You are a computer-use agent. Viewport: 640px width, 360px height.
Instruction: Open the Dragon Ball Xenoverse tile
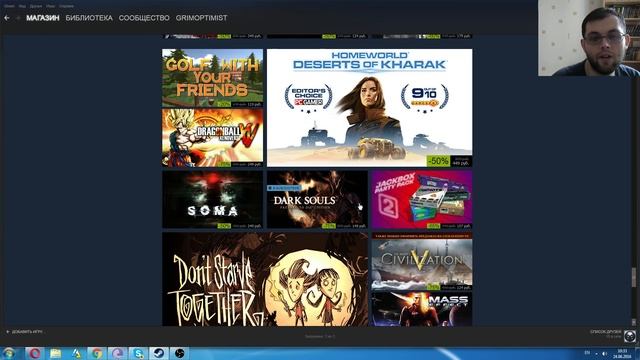click(212, 138)
